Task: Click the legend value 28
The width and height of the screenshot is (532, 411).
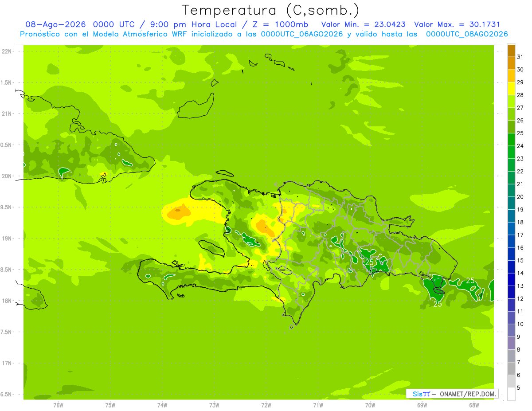Action: point(520,95)
